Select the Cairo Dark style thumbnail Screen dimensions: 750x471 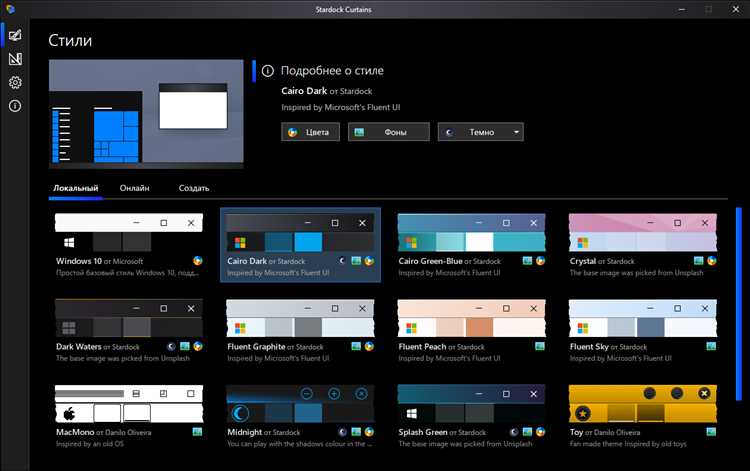click(x=300, y=232)
